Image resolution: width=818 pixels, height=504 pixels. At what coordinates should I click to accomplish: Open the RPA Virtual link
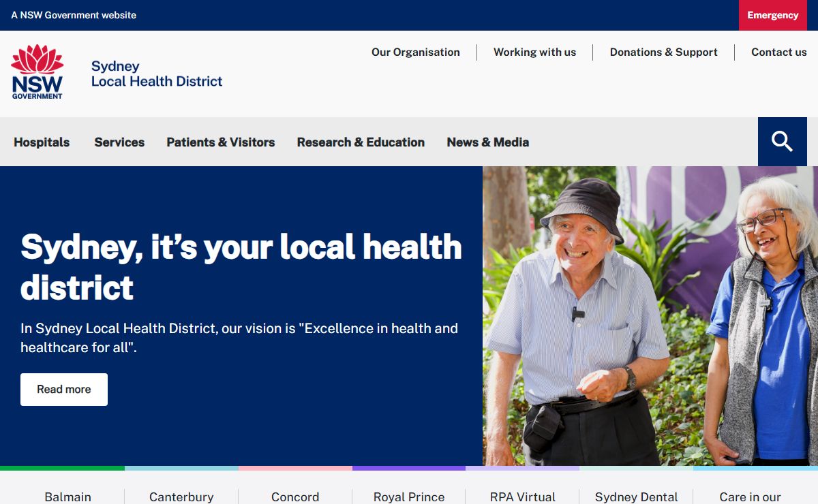click(523, 497)
